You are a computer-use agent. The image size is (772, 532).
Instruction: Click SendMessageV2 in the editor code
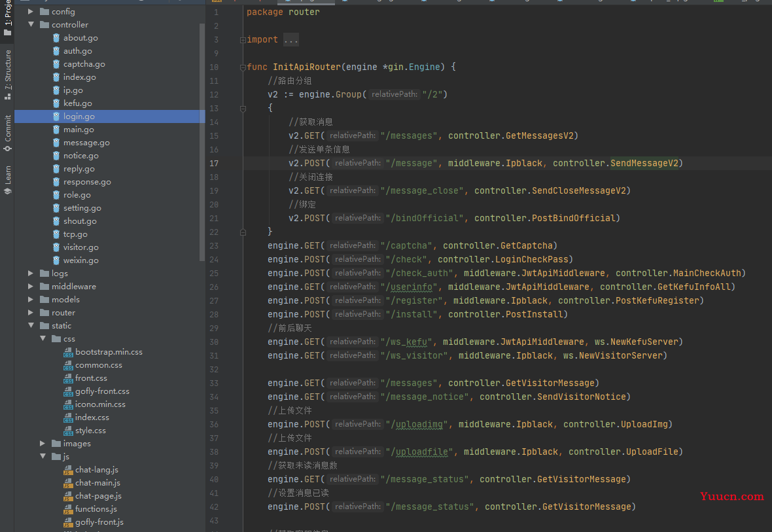[x=644, y=163]
